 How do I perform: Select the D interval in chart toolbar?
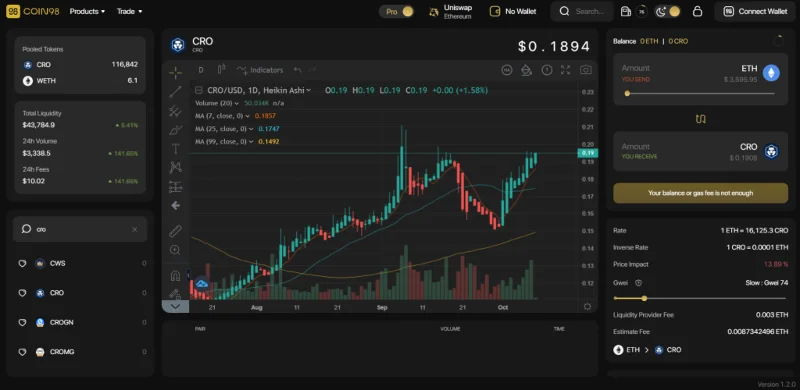point(201,70)
